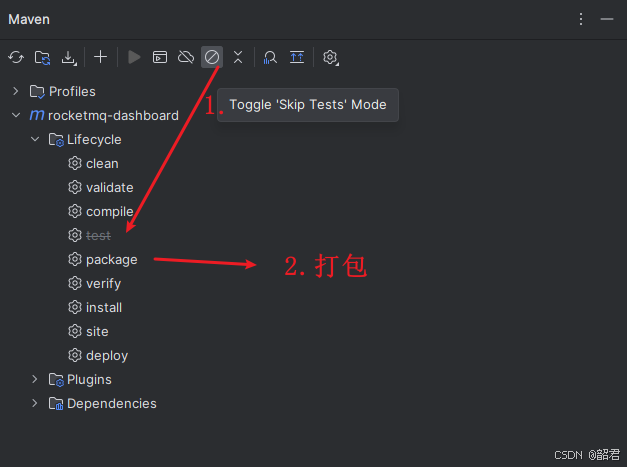Viewport: 627px width, 467px height.
Task: Select the verify lifecycle goal
Action: [103, 284]
